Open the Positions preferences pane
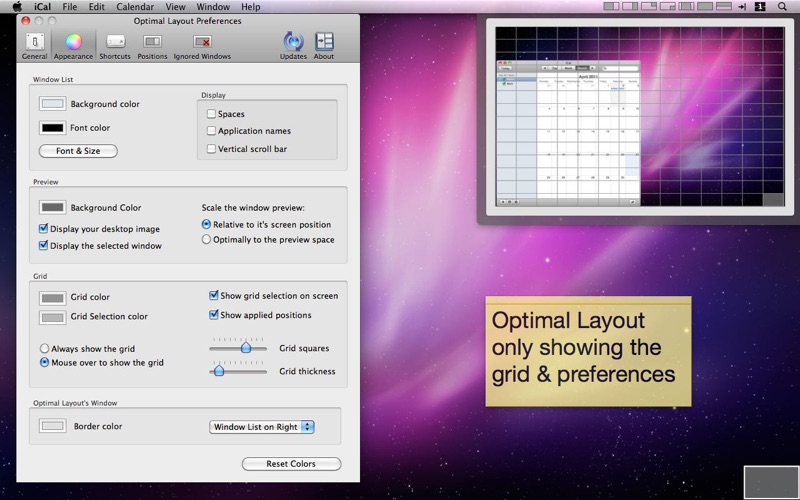The height and width of the screenshot is (500, 800). click(x=152, y=46)
